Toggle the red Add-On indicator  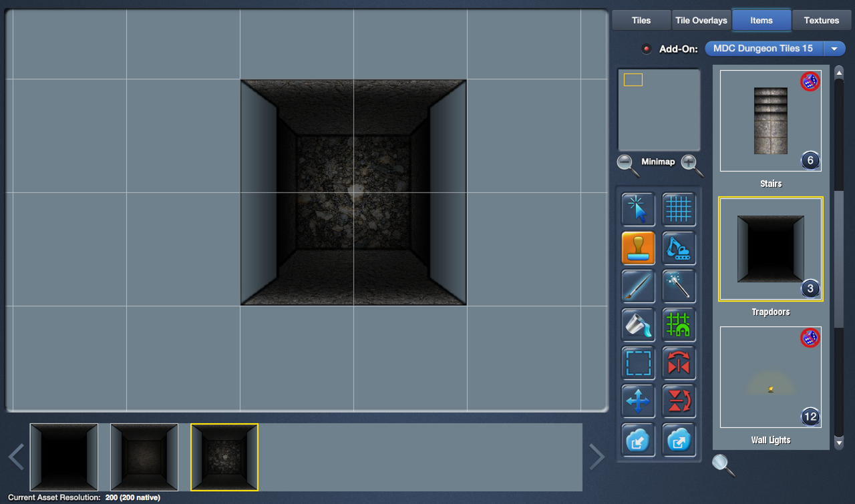[646, 49]
